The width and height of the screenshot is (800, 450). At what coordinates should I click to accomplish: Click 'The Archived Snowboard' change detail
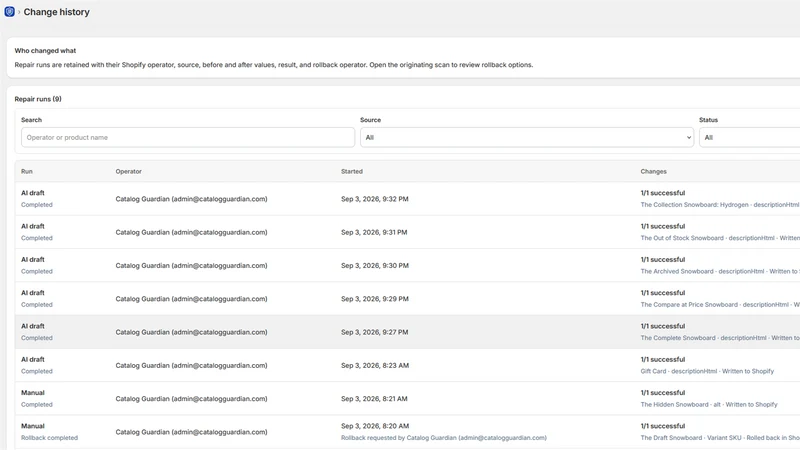tap(720, 271)
